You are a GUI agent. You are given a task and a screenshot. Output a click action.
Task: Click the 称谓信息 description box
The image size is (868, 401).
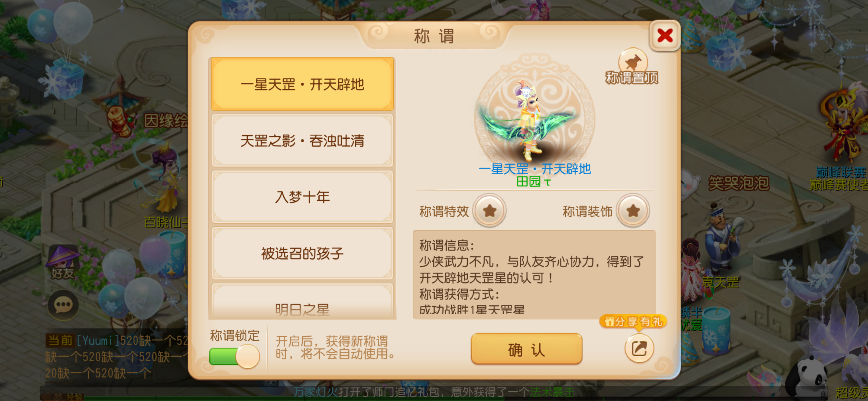pyautogui.click(x=534, y=275)
